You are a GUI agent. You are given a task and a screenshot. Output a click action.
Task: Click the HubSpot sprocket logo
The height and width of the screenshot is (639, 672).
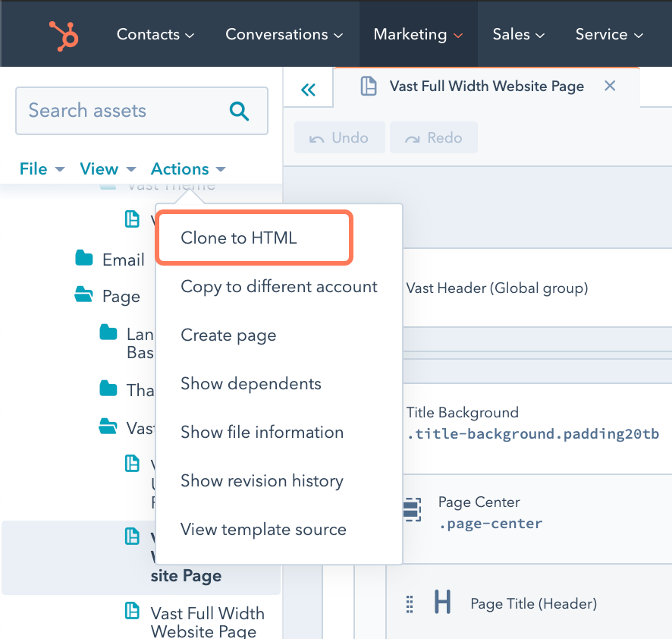(x=62, y=33)
